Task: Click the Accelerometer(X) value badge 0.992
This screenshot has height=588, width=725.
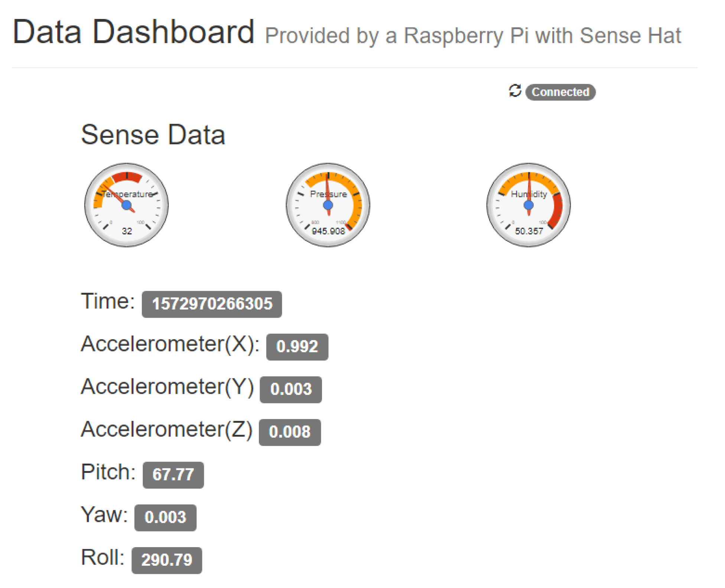Action: click(x=297, y=347)
